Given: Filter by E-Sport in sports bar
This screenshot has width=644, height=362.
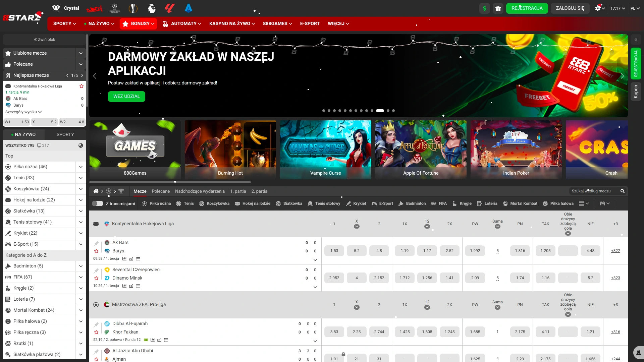Looking at the screenshot, I should click(382, 203).
